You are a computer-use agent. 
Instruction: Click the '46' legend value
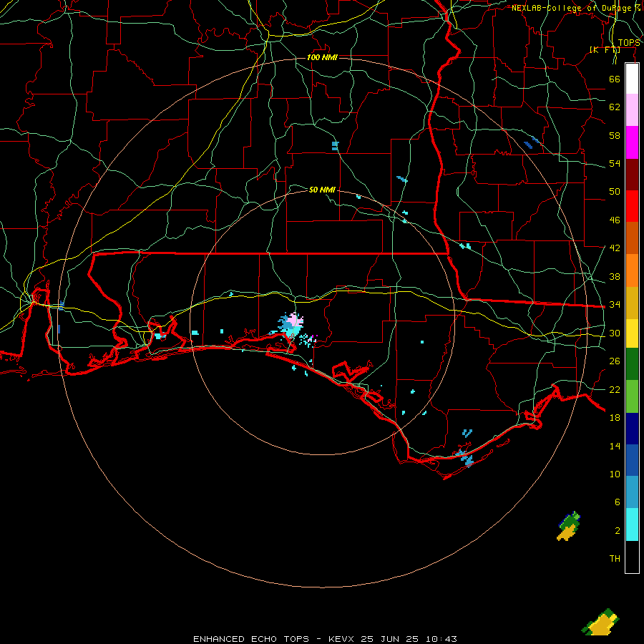click(615, 220)
